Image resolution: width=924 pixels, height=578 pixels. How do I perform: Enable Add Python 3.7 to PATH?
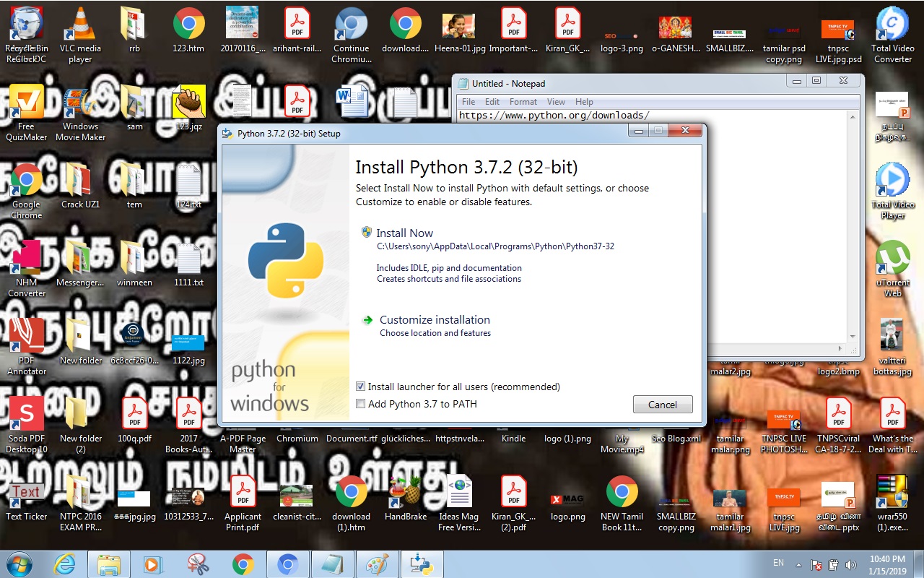360,404
